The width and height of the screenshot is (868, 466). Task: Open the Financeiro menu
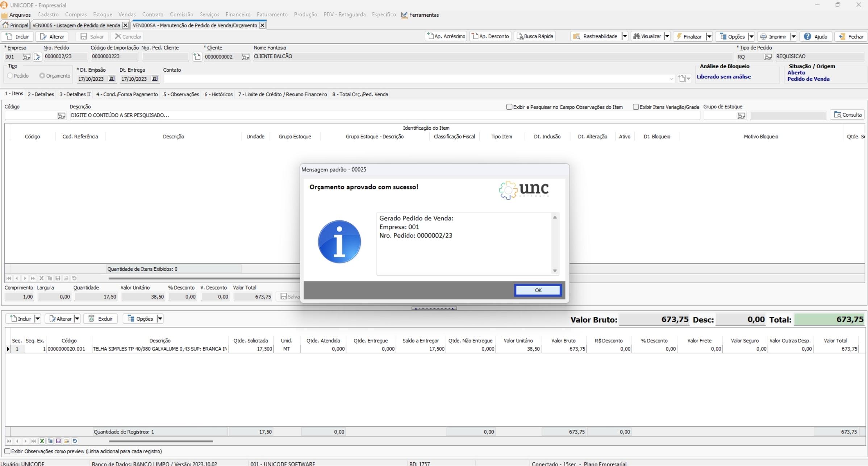238,15
